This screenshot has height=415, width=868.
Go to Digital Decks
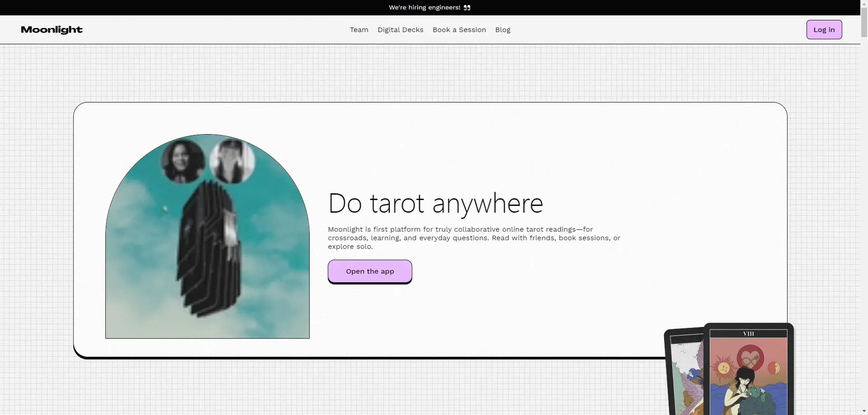click(401, 30)
